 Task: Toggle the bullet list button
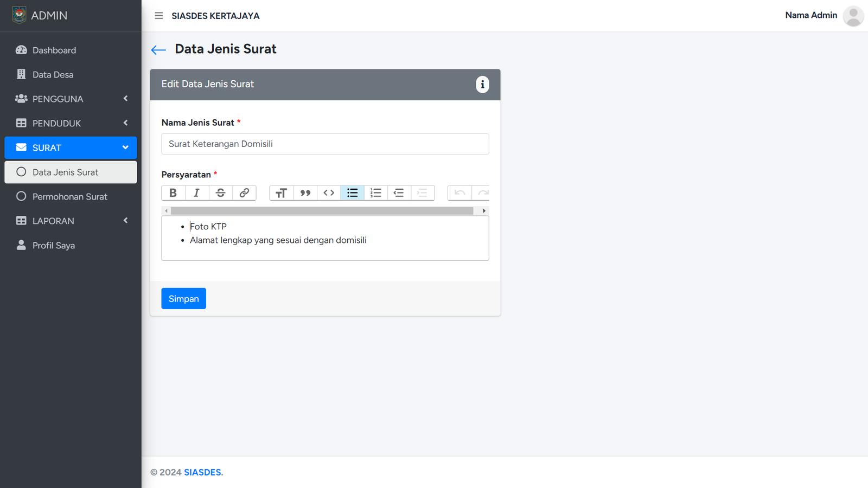pos(352,193)
